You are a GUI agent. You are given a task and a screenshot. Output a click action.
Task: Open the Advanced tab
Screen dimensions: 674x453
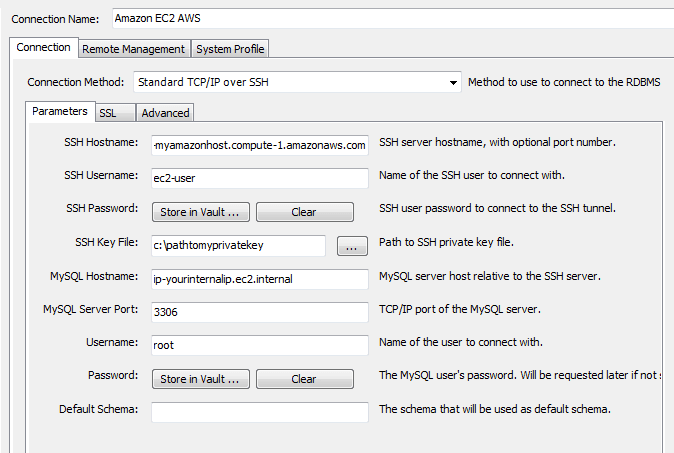click(165, 113)
